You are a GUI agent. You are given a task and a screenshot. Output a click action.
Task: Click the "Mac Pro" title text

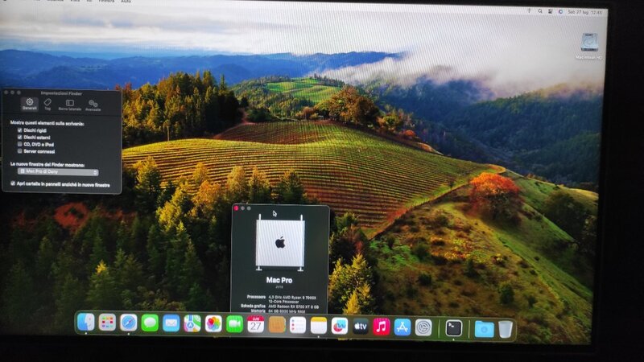[279, 280]
